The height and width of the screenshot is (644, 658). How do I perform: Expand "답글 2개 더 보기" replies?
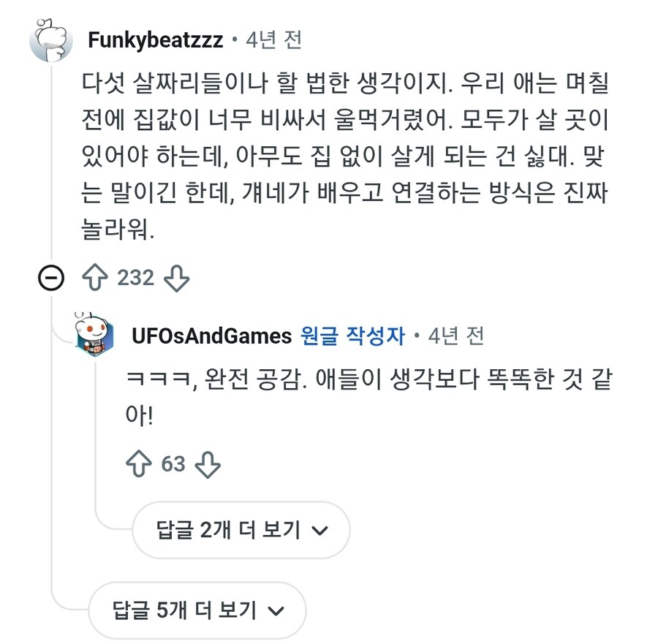click(x=241, y=530)
